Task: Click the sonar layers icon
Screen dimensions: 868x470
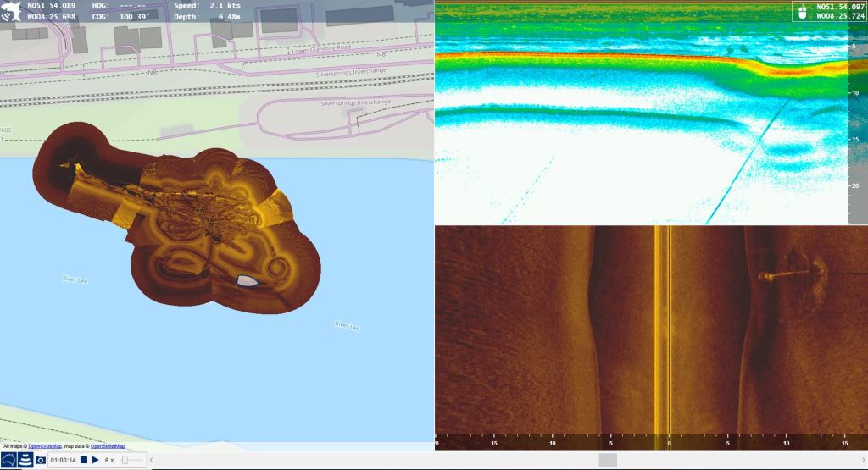Action: [x=25, y=460]
